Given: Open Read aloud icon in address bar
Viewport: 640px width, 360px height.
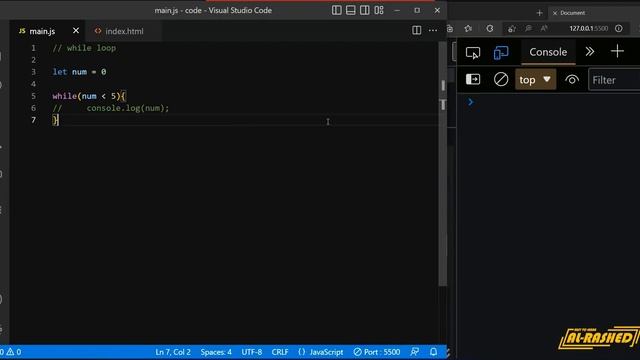Looking at the screenshot, I should pos(544,28).
